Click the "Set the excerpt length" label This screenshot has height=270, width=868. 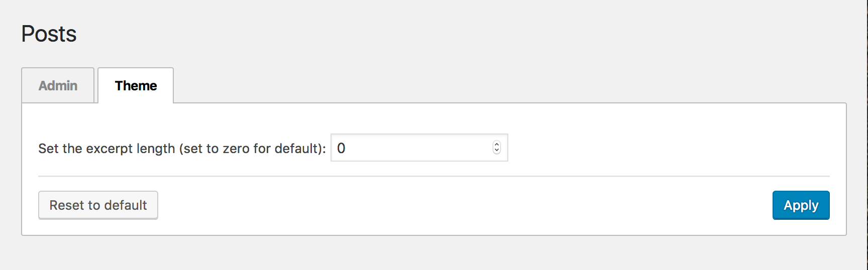(x=106, y=149)
